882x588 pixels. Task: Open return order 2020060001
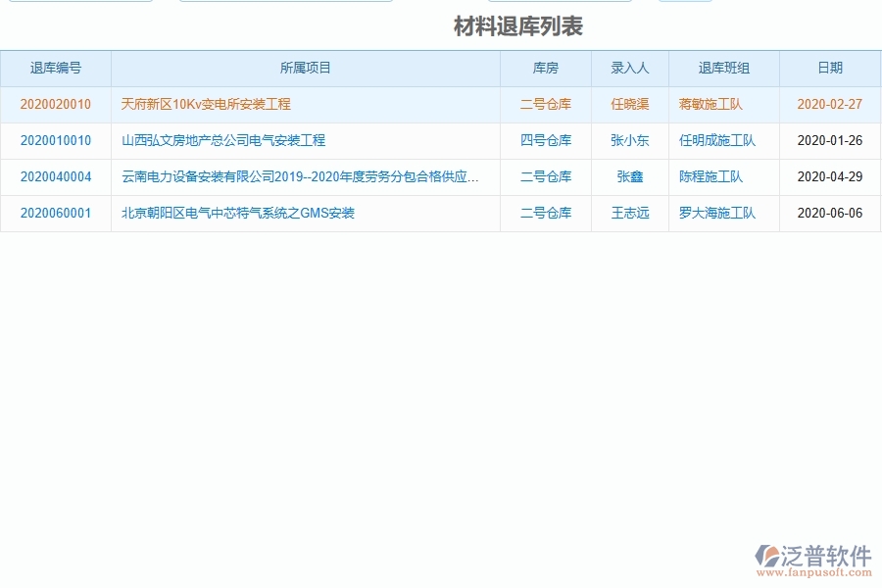[x=56, y=213]
